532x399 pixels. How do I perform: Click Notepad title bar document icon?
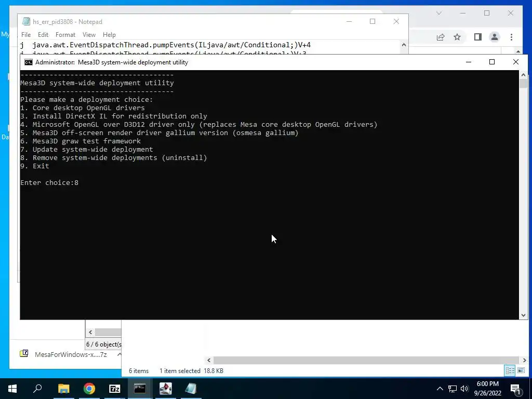(26, 21)
